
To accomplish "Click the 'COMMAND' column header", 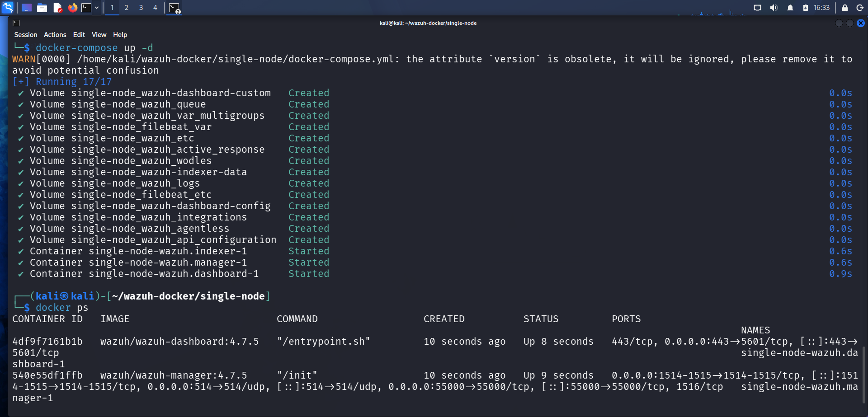I will pos(297,319).
